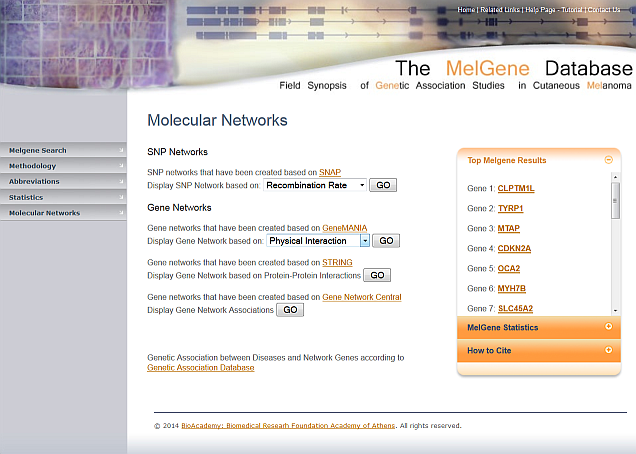This screenshot has width=636, height=454.
Task: Open the Physical Interaction dropdown
Action: point(318,241)
